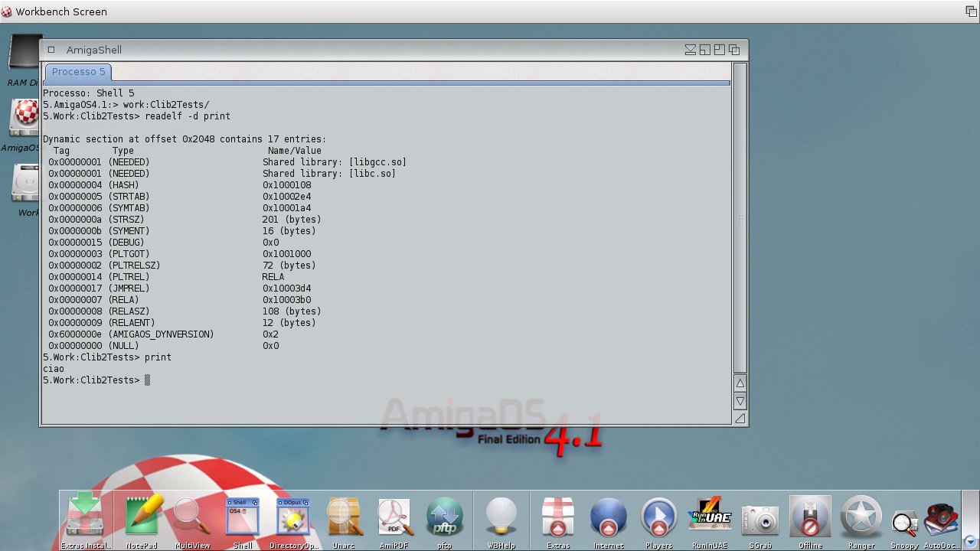Viewport: 980px width, 551px height.
Task: Launch pftp client icon
Action: tap(445, 520)
